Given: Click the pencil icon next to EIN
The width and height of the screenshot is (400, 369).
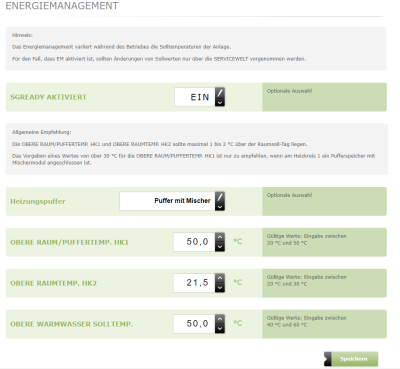Looking at the screenshot, I should tap(220, 93).
